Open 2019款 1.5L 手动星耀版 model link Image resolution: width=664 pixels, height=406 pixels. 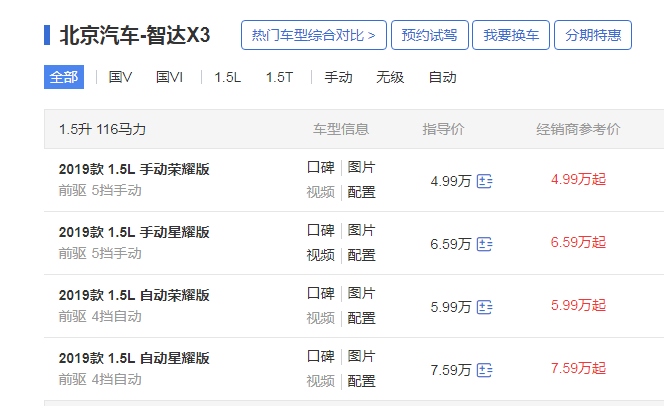pyautogui.click(x=134, y=232)
